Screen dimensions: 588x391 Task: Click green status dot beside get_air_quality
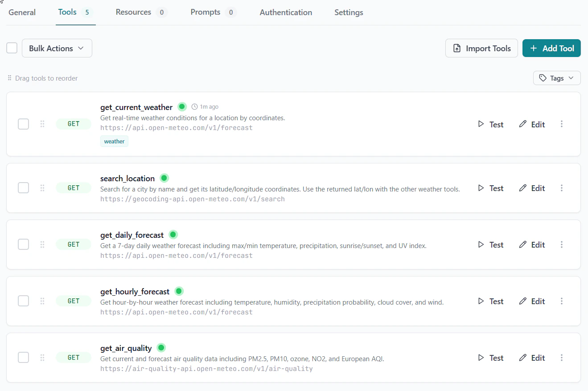[161, 348]
